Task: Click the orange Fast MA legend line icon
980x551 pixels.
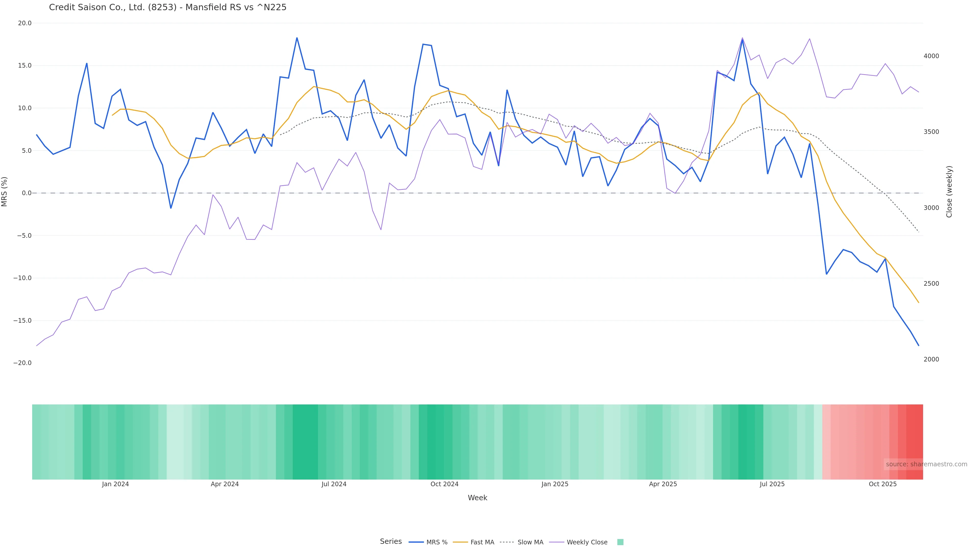Action: click(460, 542)
